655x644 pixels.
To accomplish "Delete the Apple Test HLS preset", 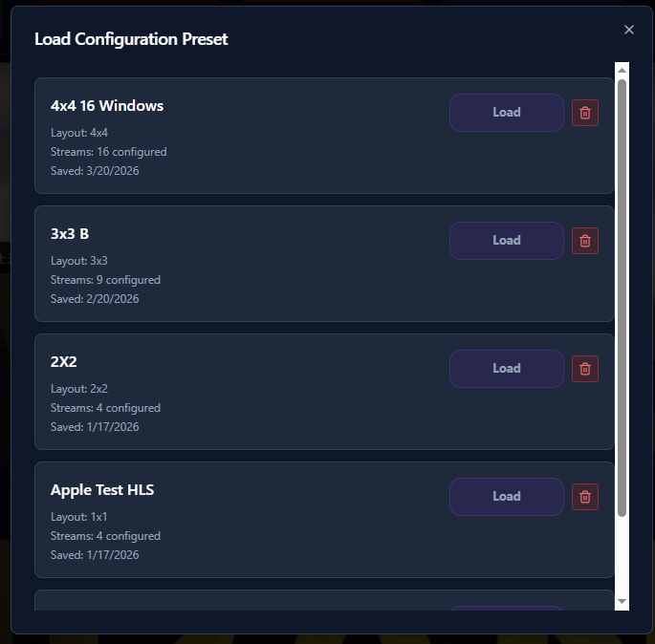I will pyautogui.click(x=585, y=497).
